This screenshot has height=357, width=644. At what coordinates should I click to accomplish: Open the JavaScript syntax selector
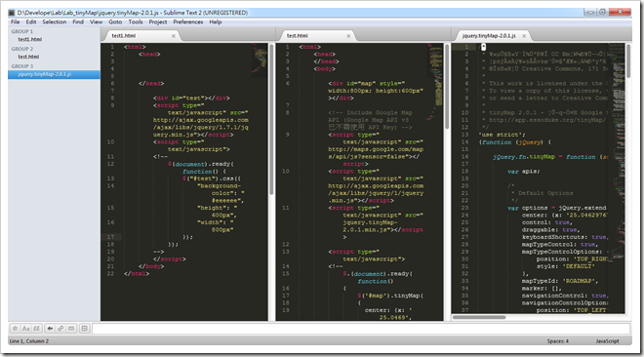607,341
